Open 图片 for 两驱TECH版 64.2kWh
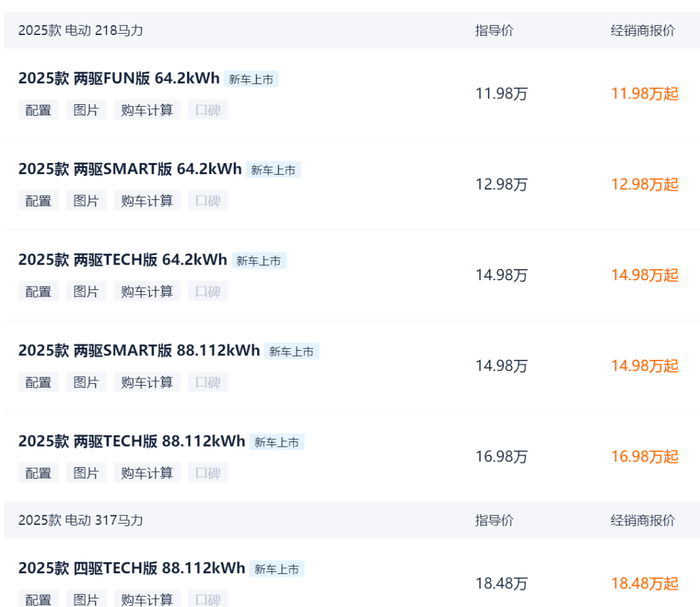700x607 pixels. point(86,292)
